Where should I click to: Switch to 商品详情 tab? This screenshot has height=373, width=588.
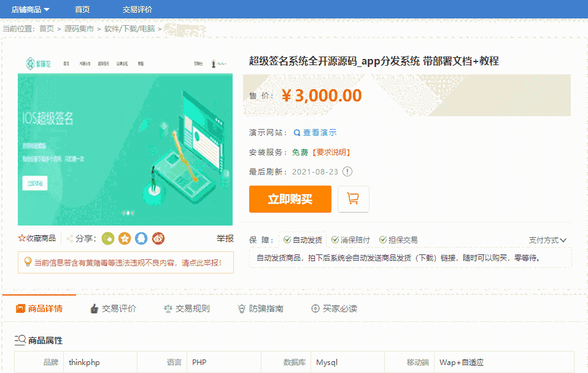[x=39, y=308]
